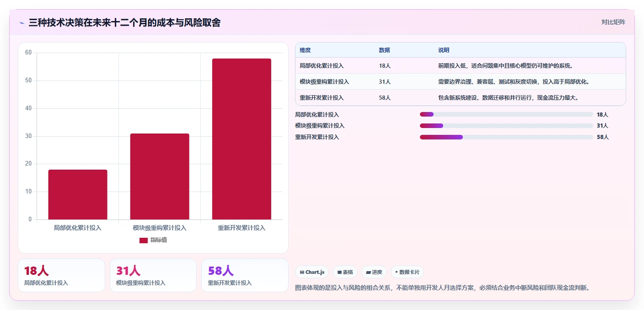
Task: Click the 重新开发累计投入 table row name
Action: 322,98
